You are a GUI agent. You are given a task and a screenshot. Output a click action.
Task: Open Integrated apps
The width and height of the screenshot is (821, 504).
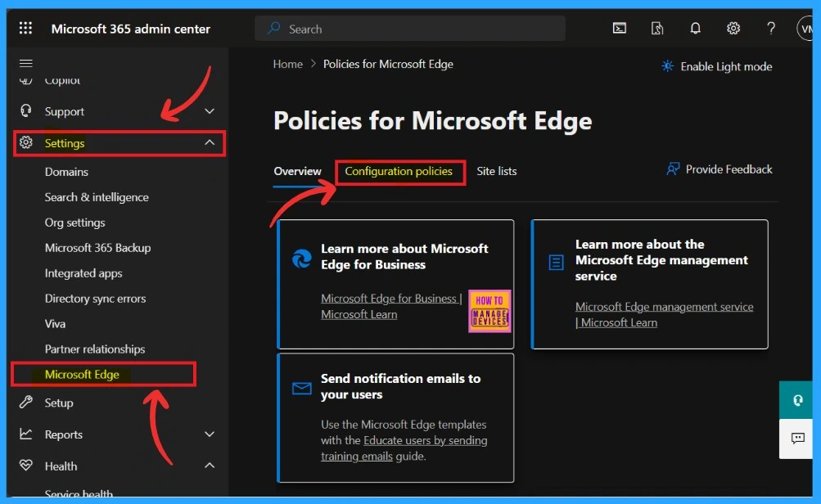(x=83, y=273)
